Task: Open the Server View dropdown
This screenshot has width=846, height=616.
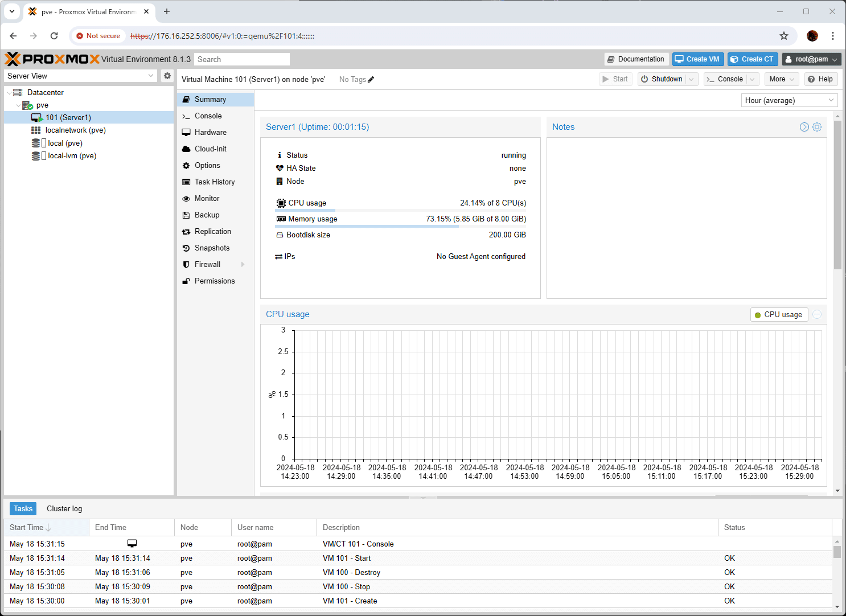Action: 80,76
